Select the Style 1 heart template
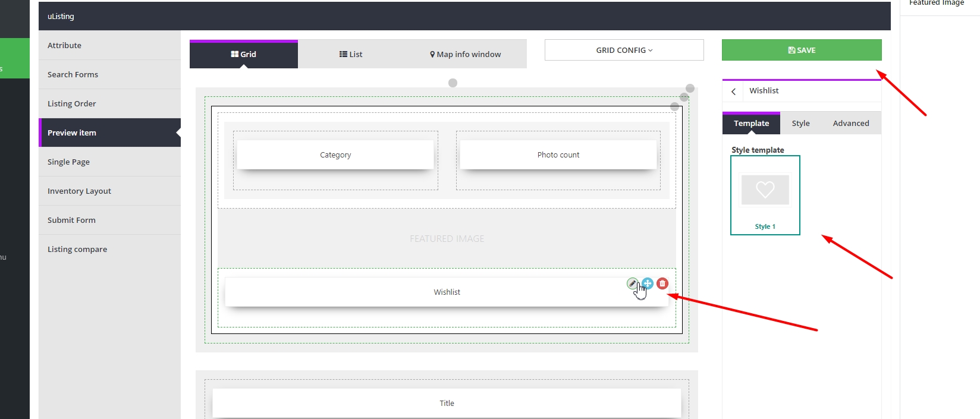 coord(765,195)
